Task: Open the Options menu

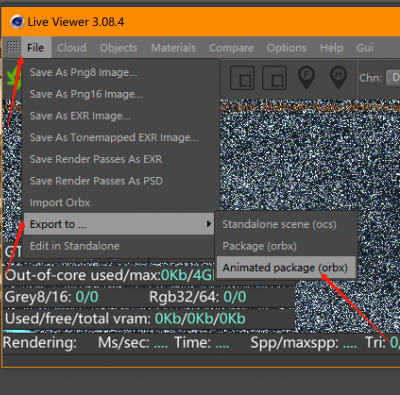Action: [x=287, y=48]
